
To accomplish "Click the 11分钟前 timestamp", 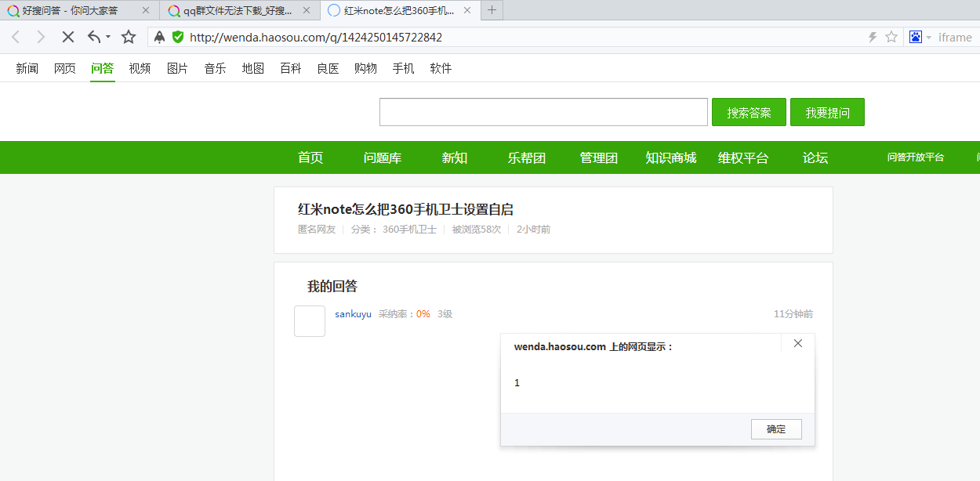I will 793,314.
